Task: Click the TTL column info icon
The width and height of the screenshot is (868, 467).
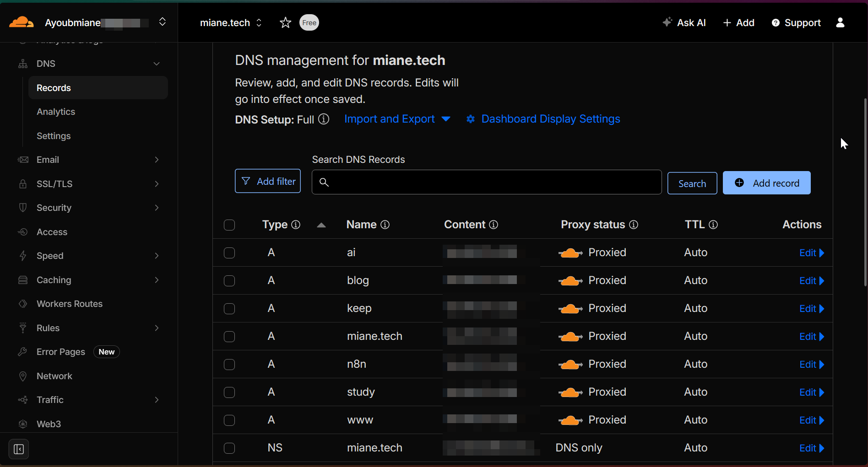Action: [x=713, y=225]
